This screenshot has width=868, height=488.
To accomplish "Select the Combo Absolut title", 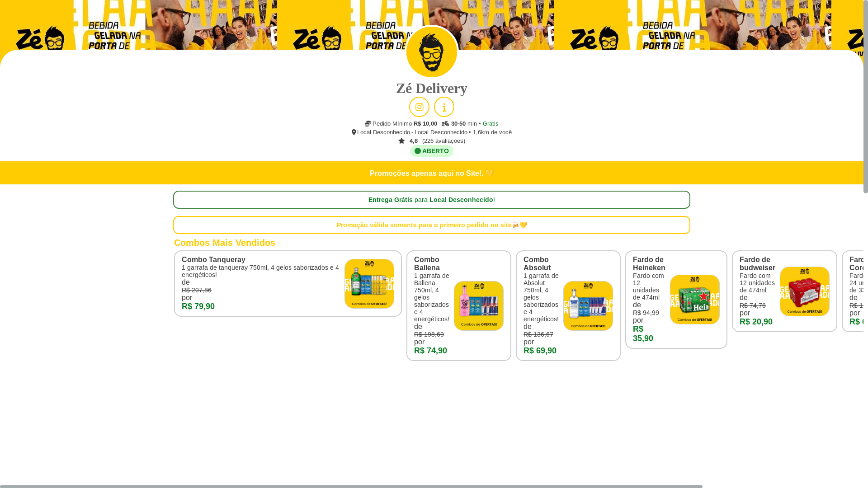I will pyautogui.click(x=537, y=264).
